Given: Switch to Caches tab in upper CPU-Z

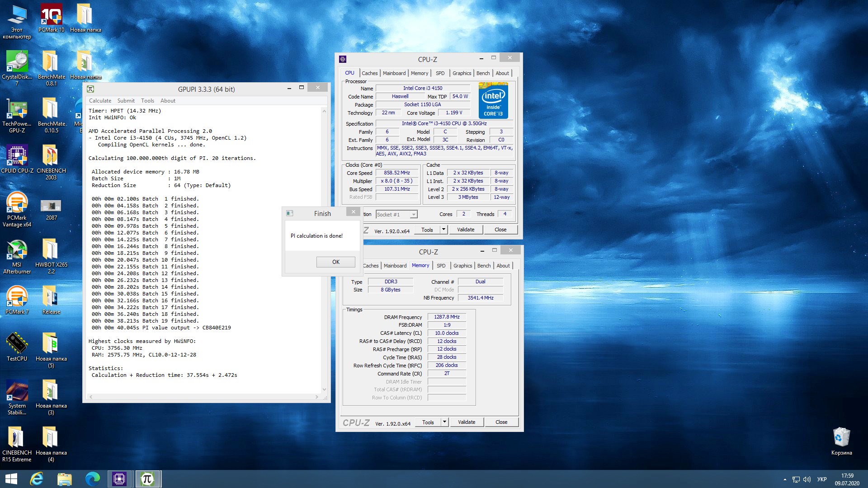Looking at the screenshot, I should [369, 73].
